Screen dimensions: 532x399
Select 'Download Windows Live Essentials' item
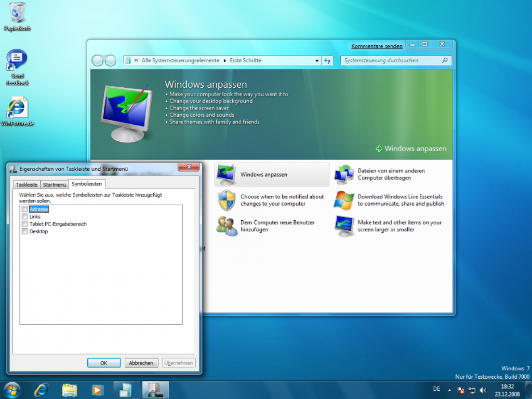[x=401, y=200]
